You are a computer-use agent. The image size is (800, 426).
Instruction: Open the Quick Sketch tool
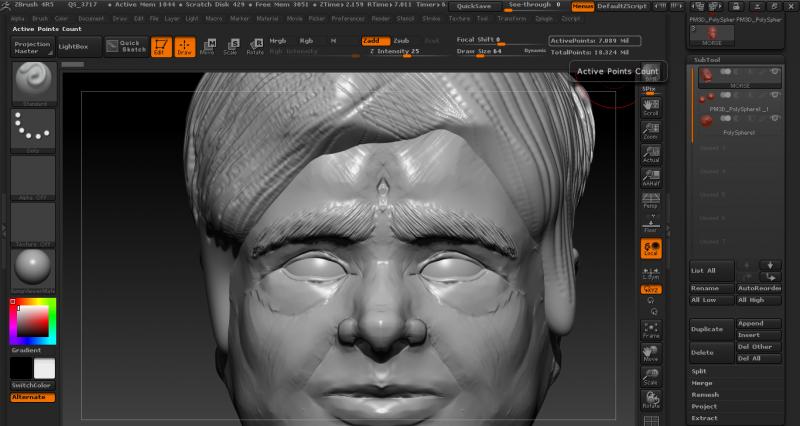click(x=127, y=46)
